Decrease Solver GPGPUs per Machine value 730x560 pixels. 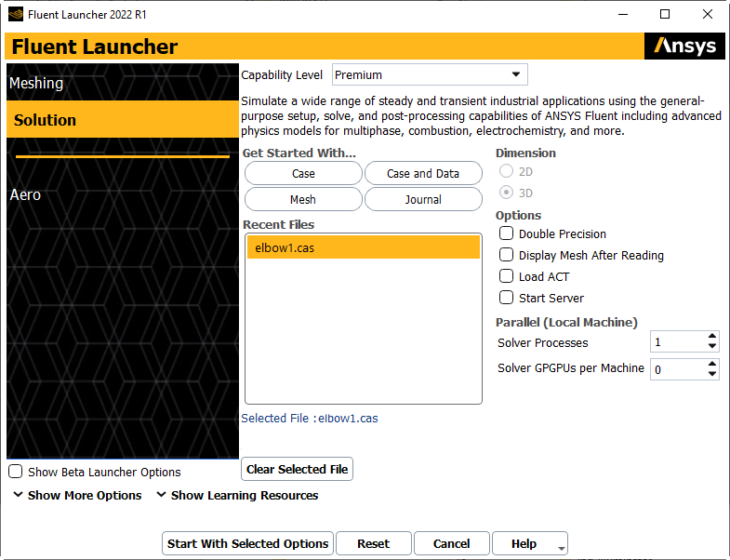[x=711, y=374]
